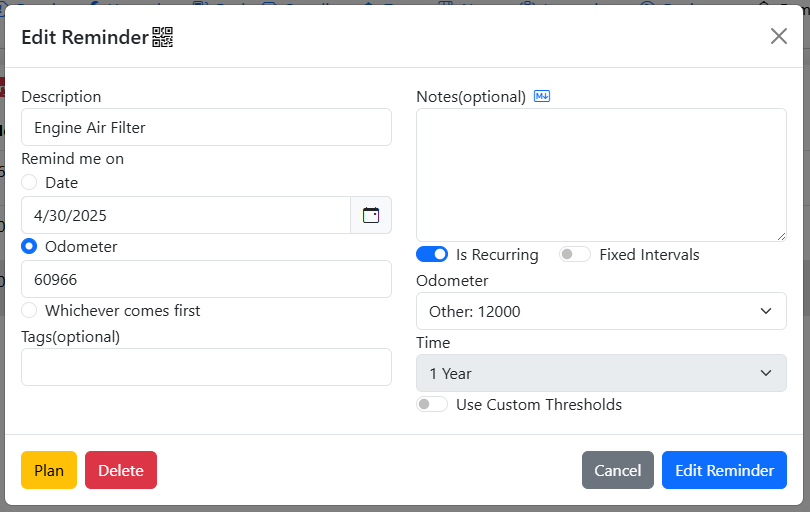Turn on Use Custom Thresholds
The image size is (810, 512).
pos(432,404)
